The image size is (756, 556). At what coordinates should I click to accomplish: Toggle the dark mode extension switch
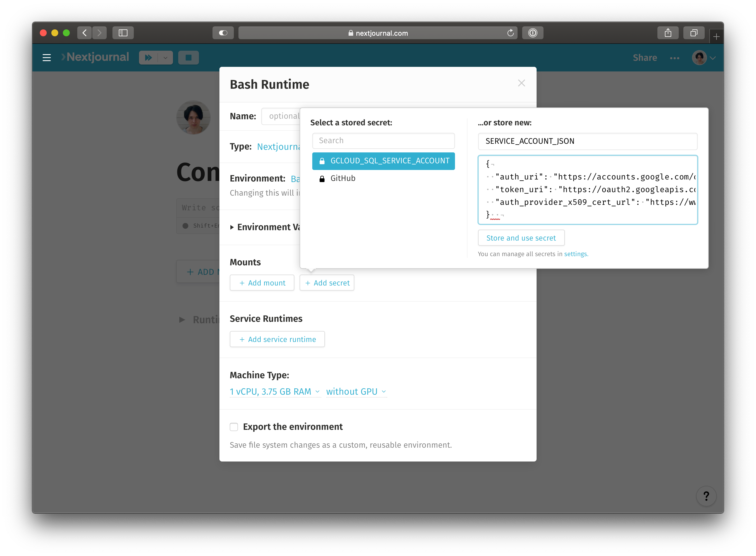pyautogui.click(x=223, y=33)
